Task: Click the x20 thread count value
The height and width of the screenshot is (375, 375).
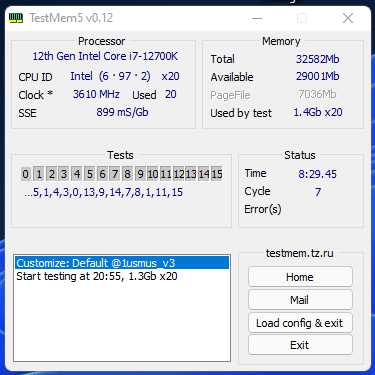Action: [x=170, y=76]
